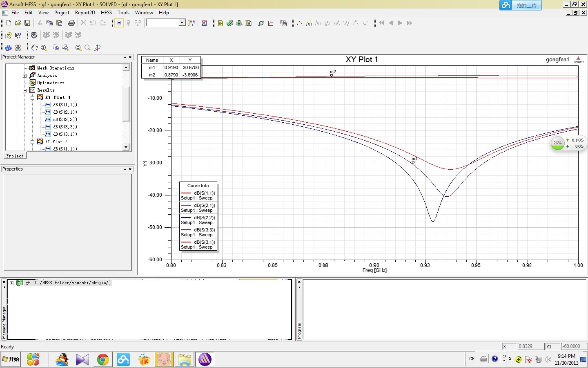
Task: Open the Help menu
Action: (x=164, y=13)
